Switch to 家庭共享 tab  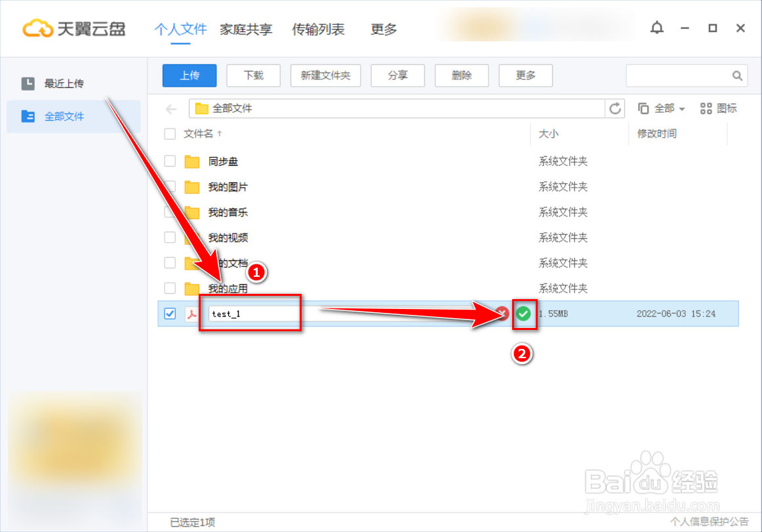[x=246, y=29]
